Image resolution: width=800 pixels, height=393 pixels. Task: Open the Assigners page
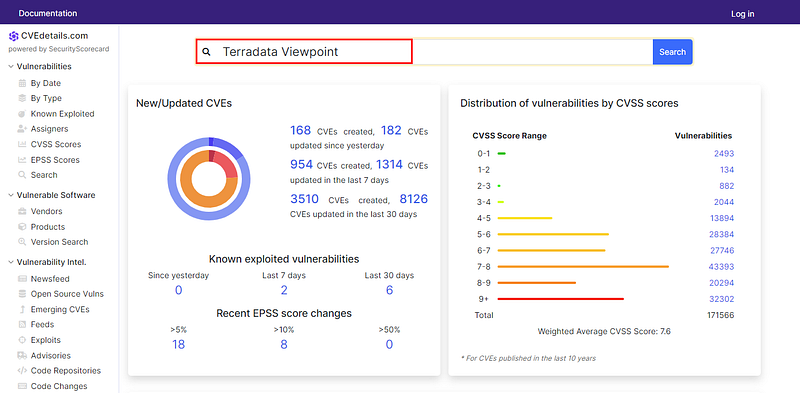tap(49, 129)
